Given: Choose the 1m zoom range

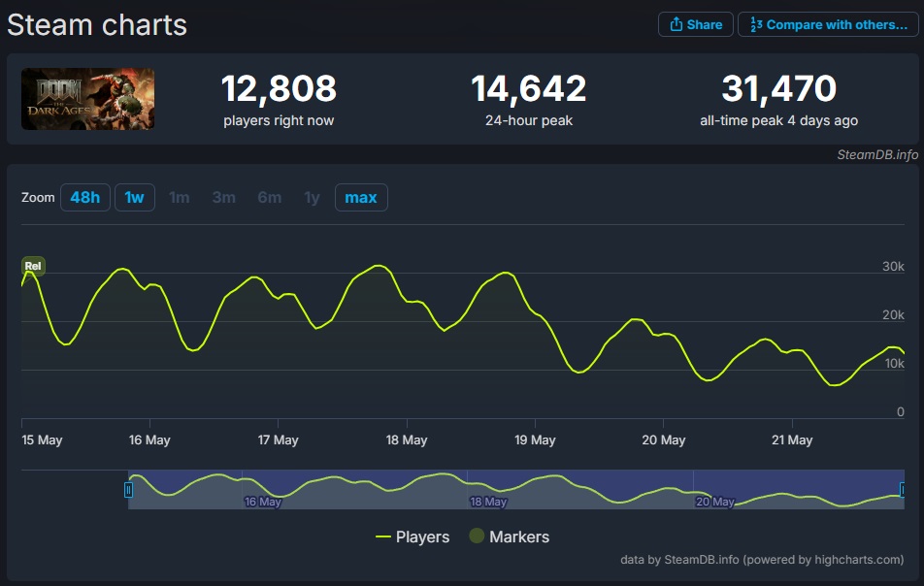Looking at the screenshot, I should tap(180, 197).
